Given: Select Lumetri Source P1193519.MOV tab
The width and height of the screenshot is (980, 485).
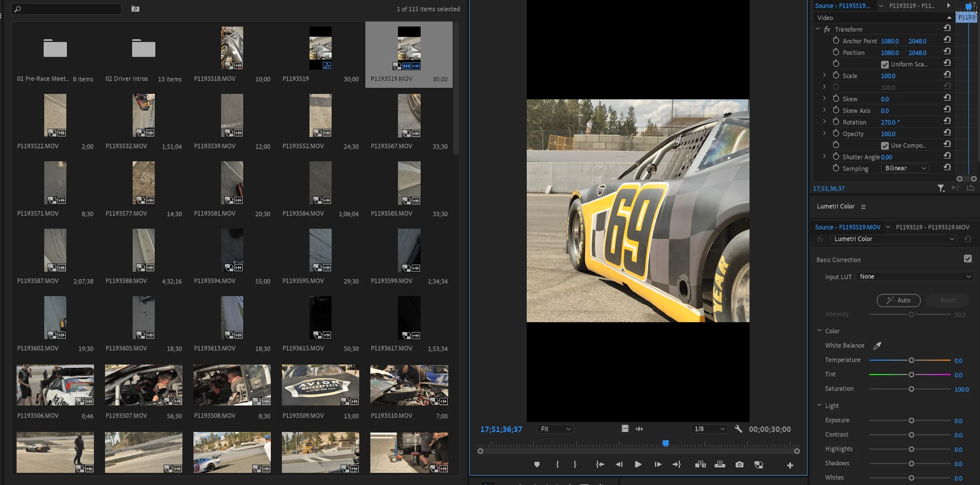Looking at the screenshot, I should 847,228.
